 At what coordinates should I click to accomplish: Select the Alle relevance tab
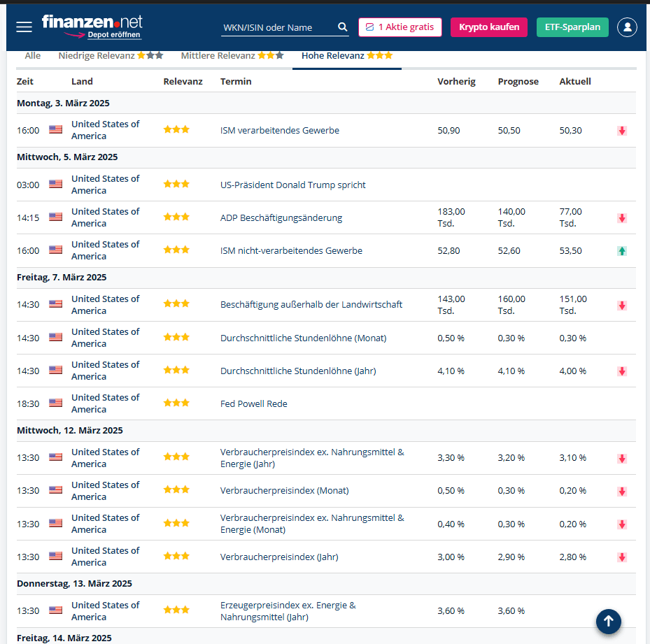tap(33, 55)
